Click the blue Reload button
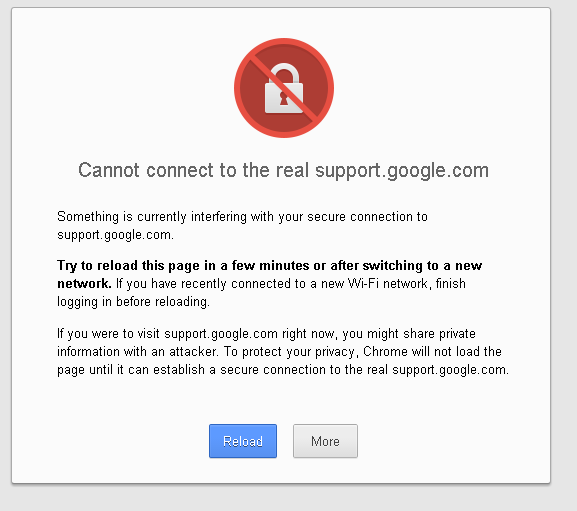 [x=243, y=441]
